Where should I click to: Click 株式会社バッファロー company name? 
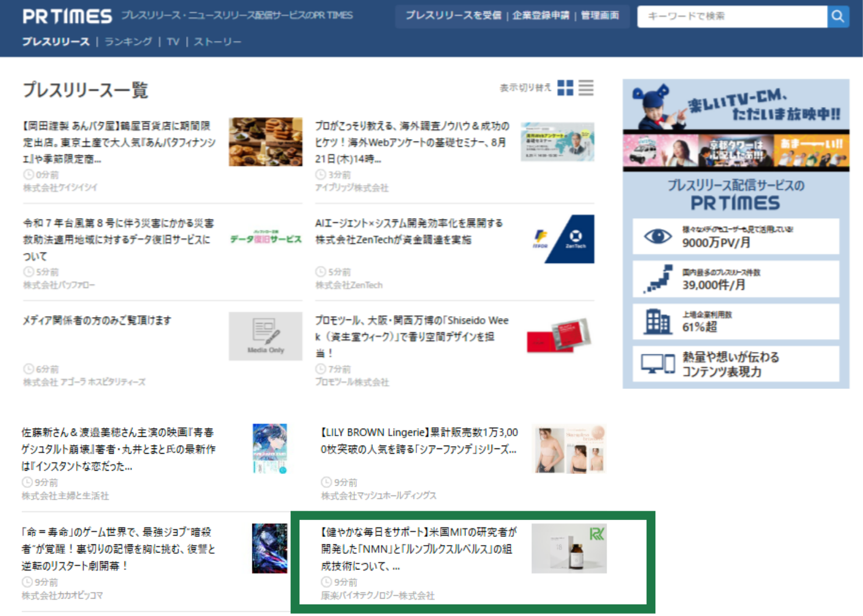click(59, 285)
